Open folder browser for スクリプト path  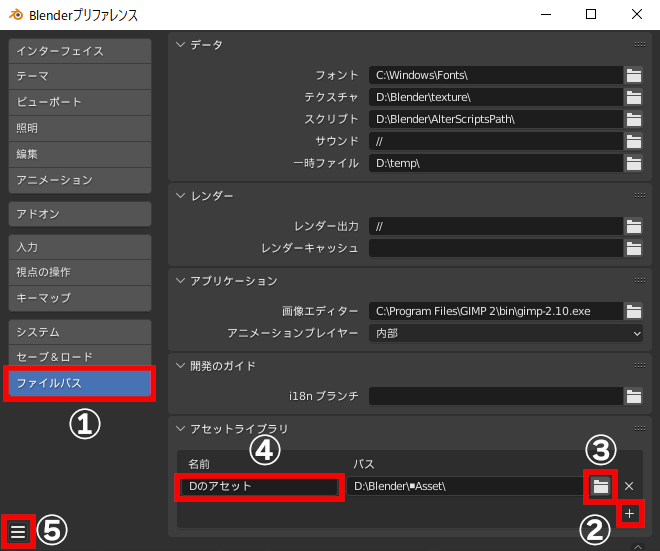(x=633, y=119)
